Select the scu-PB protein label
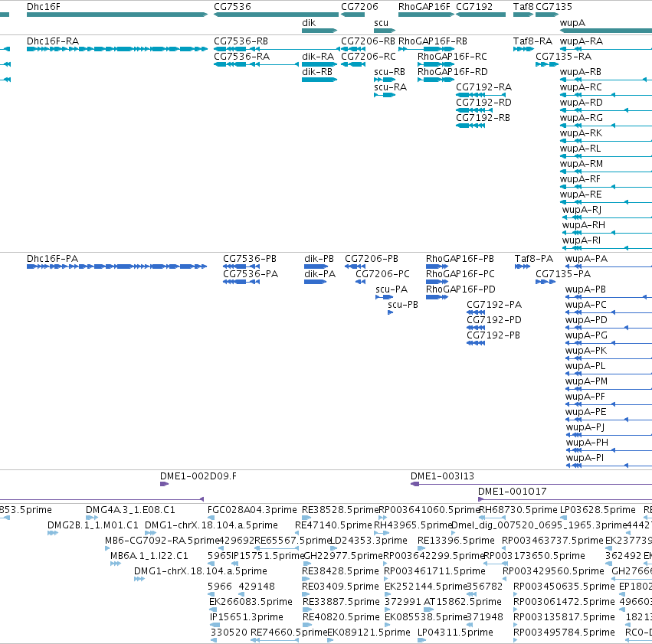Image resolution: width=652 pixels, height=644 pixels. tap(403, 305)
